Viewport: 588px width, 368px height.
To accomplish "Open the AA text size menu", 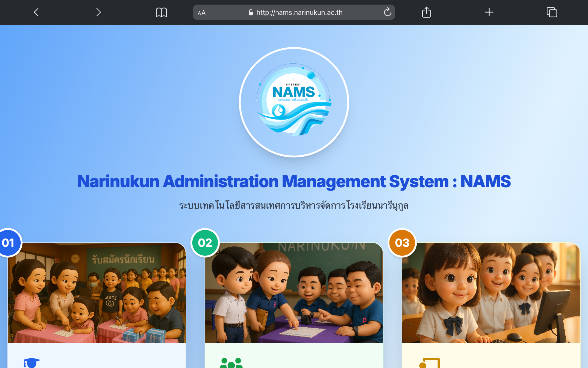I will (201, 13).
